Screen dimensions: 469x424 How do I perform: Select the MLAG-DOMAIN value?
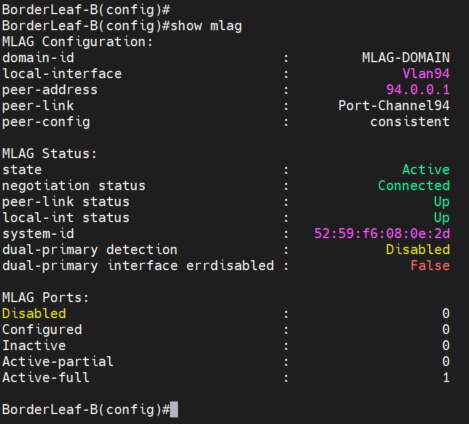[406, 58]
